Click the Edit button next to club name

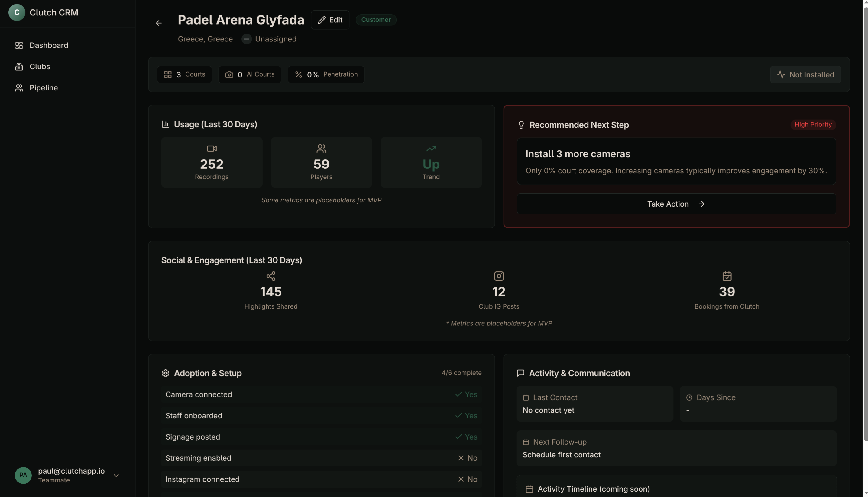tap(330, 20)
